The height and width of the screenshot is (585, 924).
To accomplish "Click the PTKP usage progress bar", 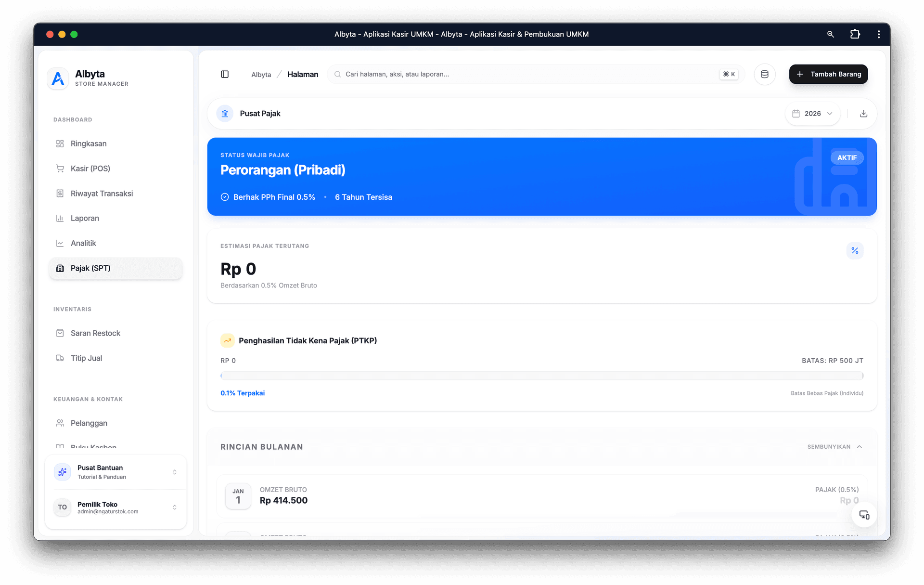I will point(541,376).
